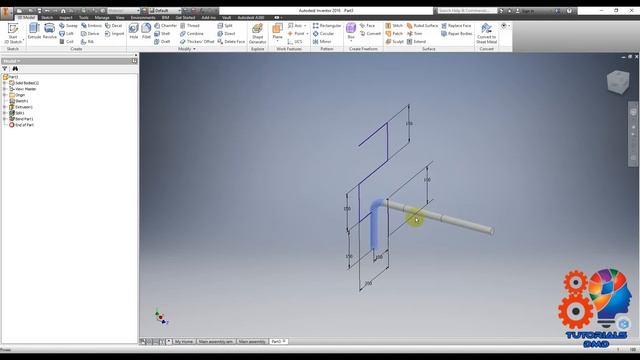The image size is (640, 360).
Task: Select the Extend surface tool
Action: coord(416,42)
